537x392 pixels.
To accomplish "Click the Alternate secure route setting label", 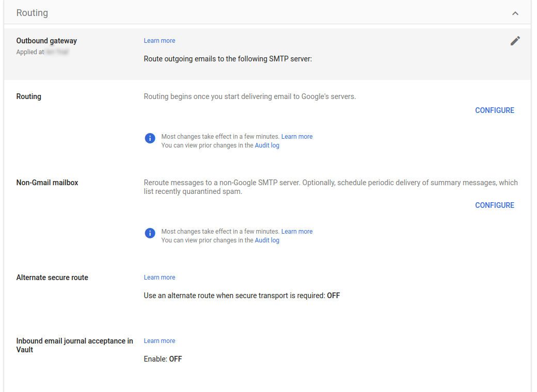I will point(53,277).
